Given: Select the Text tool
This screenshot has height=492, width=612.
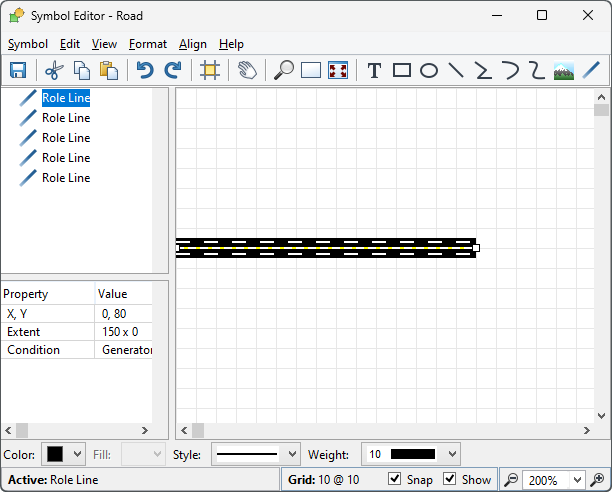Looking at the screenshot, I should (x=374, y=71).
